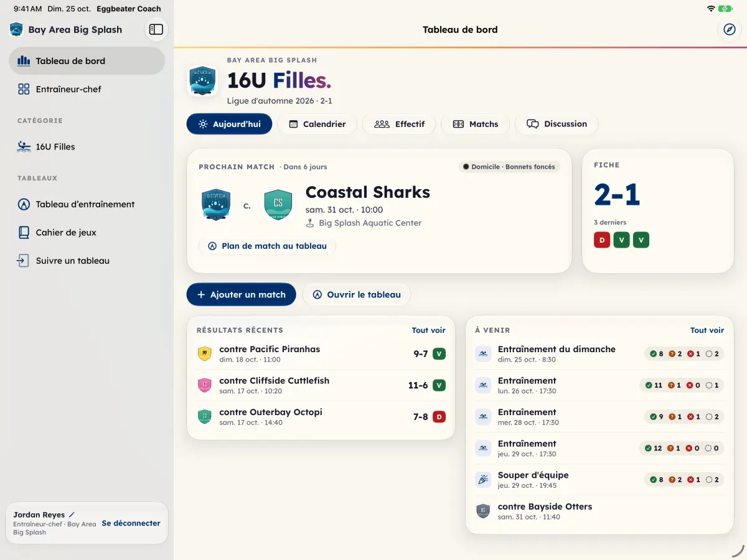
Task: Switch to the Aujourd'hui tab
Action: click(229, 124)
